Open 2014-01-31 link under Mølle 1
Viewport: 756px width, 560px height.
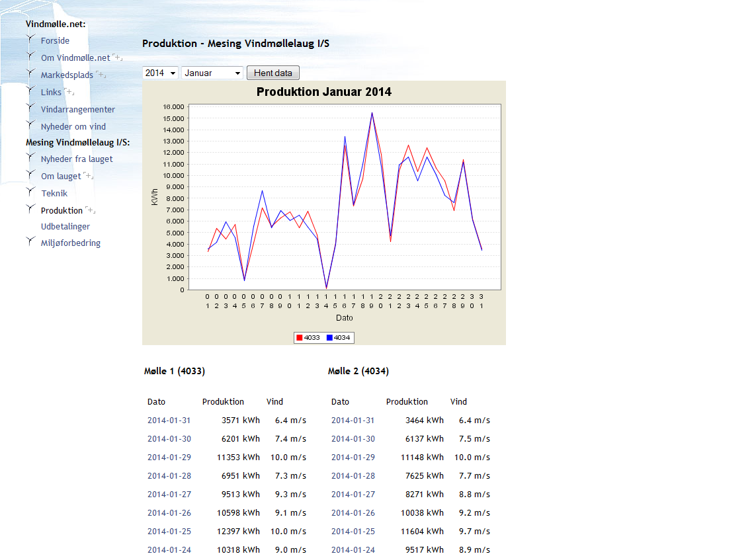click(x=169, y=420)
